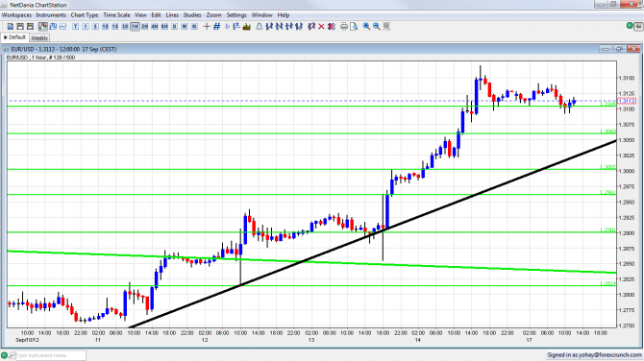
Task: Switch to 1 minute time scale
Action: 85,26
